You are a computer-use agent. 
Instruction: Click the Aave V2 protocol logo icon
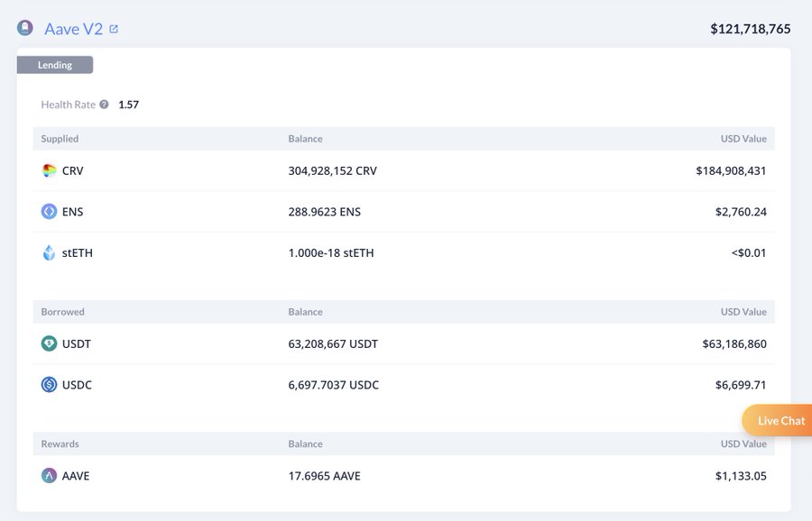[25, 28]
